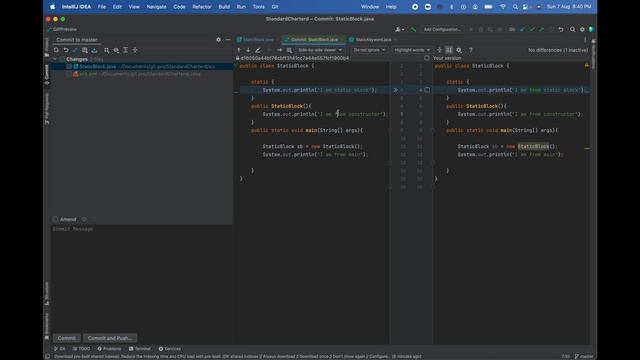The image size is (640, 360).
Task: Click the Rollback icon in Commit toolbar
Action: click(x=66, y=50)
